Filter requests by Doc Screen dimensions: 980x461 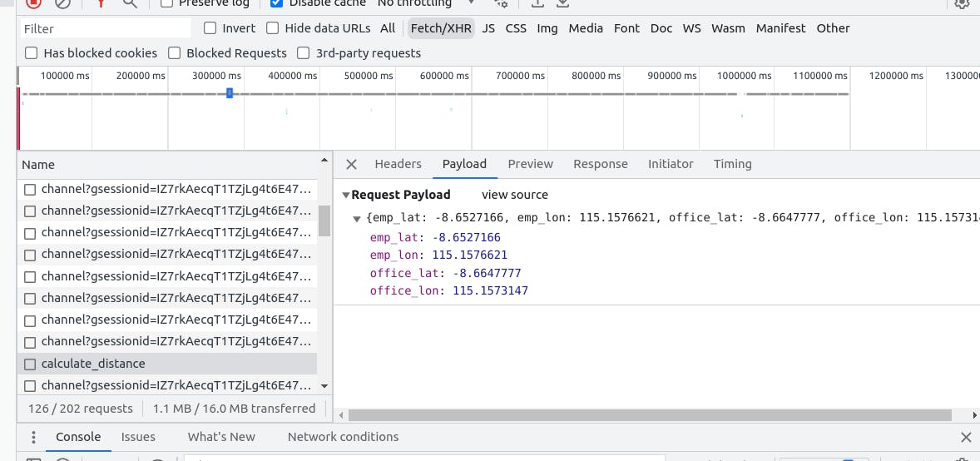[x=661, y=28]
